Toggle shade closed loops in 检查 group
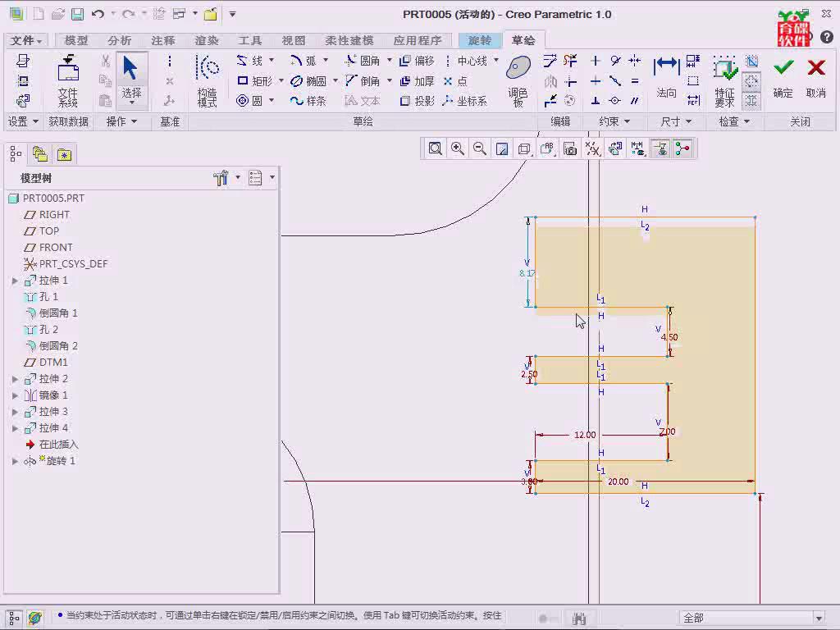Screen dimensions: 840x630 (751, 101)
